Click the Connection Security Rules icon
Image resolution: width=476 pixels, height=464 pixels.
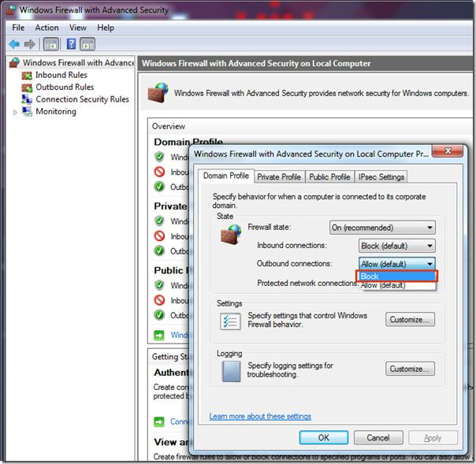coord(27,99)
